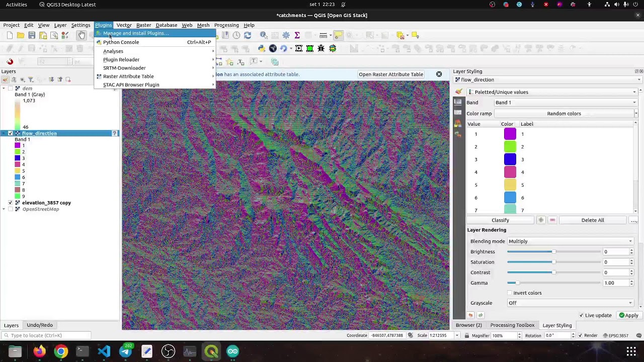
Task: Open the messages log speech bubble icon
Action: coord(638,336)
